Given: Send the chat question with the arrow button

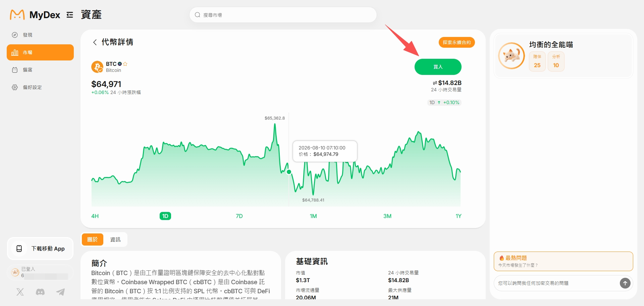Looking at the screenshot, I should [x=625, y=283].
